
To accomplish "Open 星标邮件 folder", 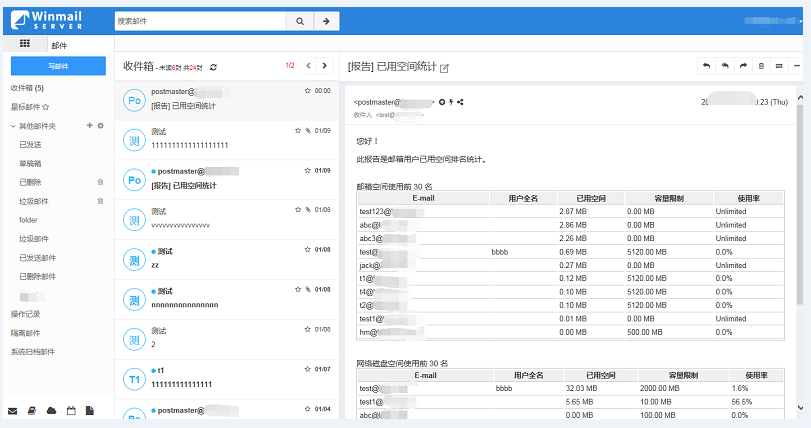I will click(30, 107).
